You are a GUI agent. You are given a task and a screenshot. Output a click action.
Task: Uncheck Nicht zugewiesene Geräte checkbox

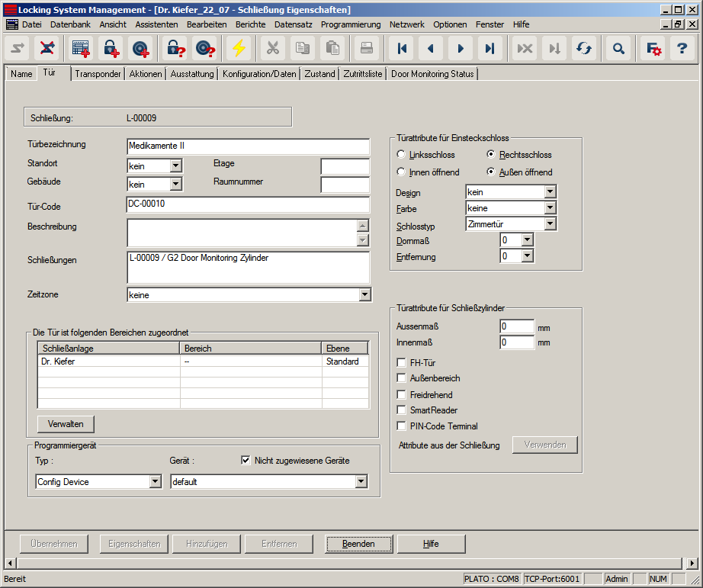[246, 461]
